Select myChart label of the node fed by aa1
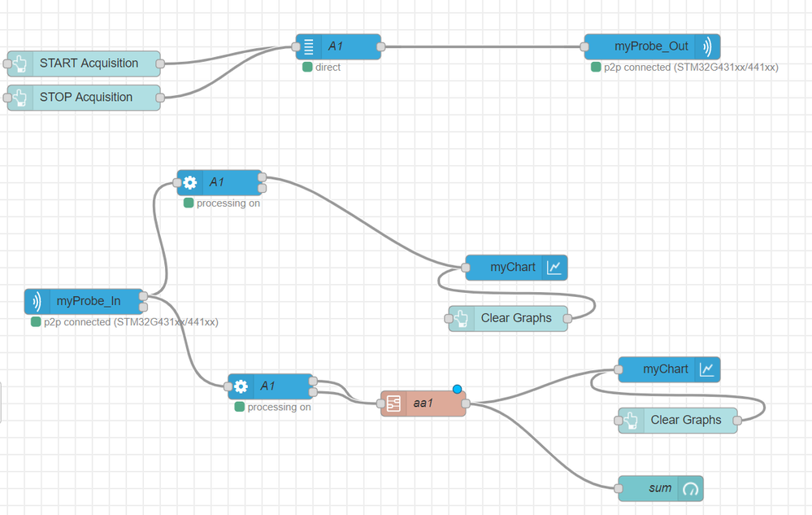Image resolution: width=812 pixels, height=515 pixels. (666, 369)
